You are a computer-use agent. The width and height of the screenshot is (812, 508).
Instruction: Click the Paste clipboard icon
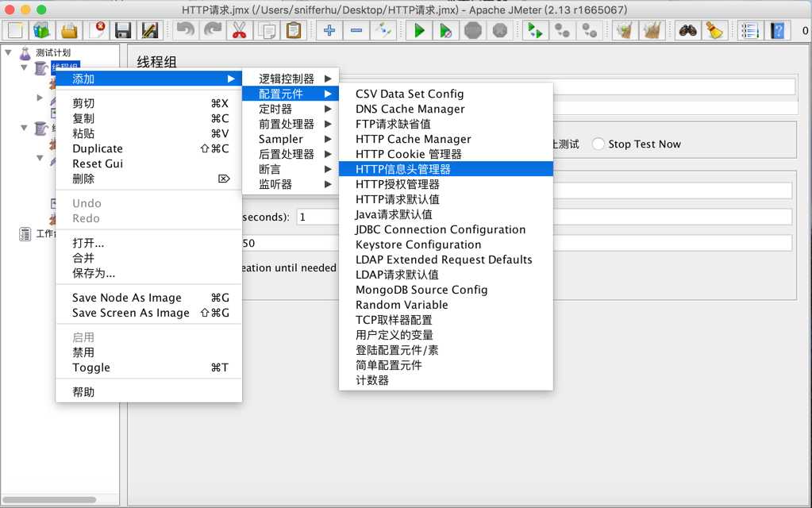point(294,30)
